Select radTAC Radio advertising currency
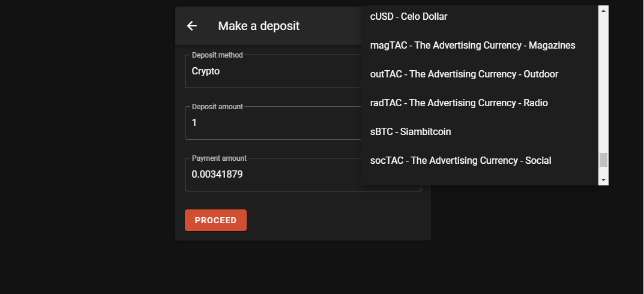The image size is (644, 294). [x=480, y=103]
